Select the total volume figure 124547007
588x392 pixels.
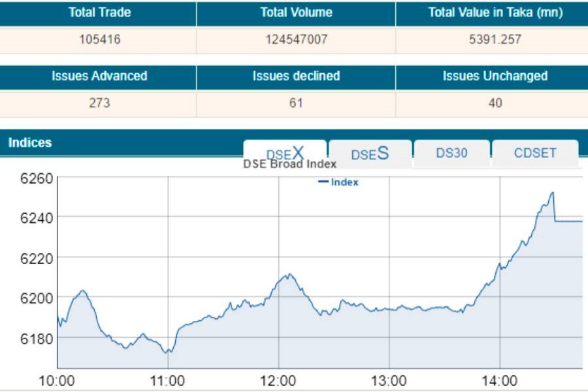tap(296, 39)
